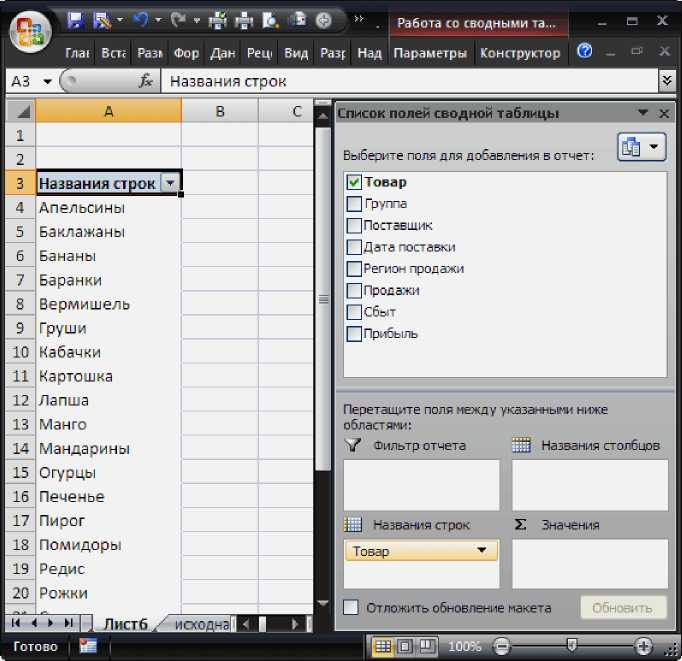This screenshot has width=682, height=661.
Task: Check the Прибыль field checkbox
Action: 353,334
